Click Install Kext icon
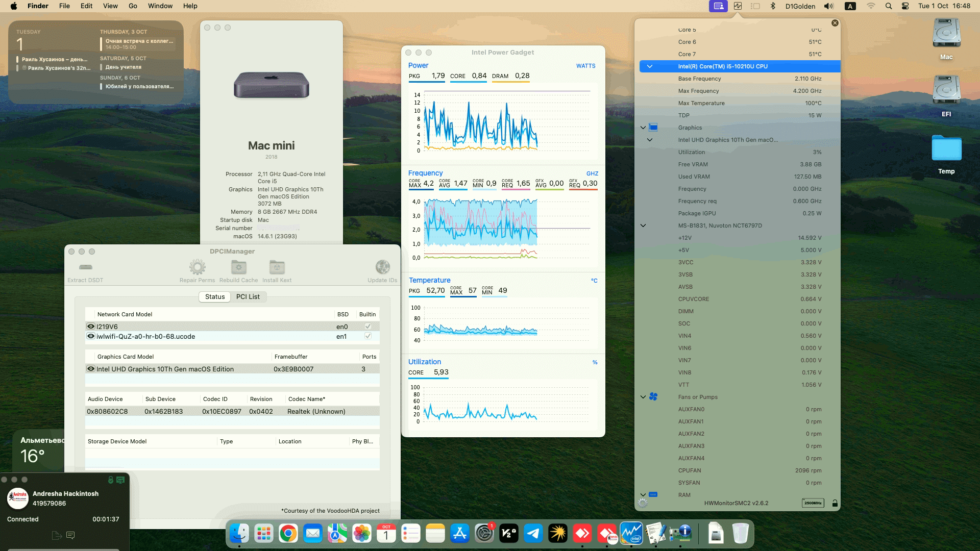This screenshot has width=980, height=551. tap(277, 267)
